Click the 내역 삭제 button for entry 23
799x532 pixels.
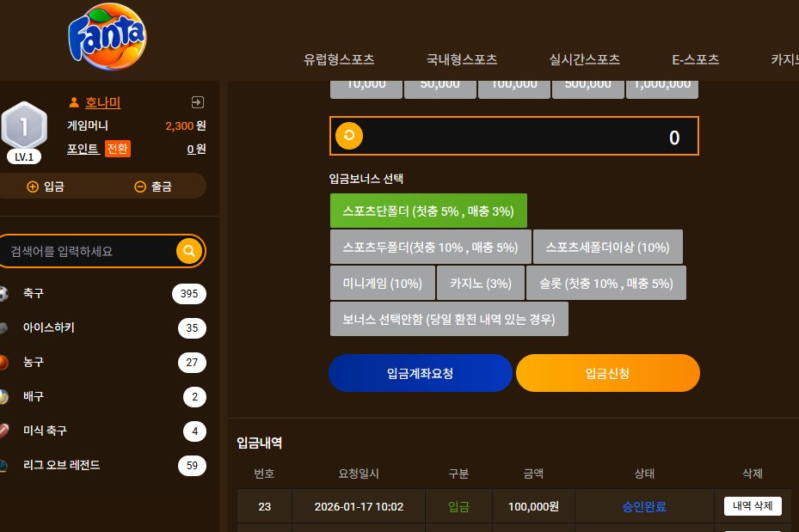(753, 506)
